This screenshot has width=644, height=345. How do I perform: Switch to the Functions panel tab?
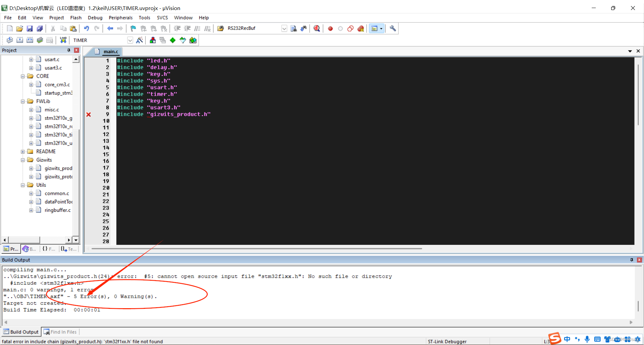point(49,249)
